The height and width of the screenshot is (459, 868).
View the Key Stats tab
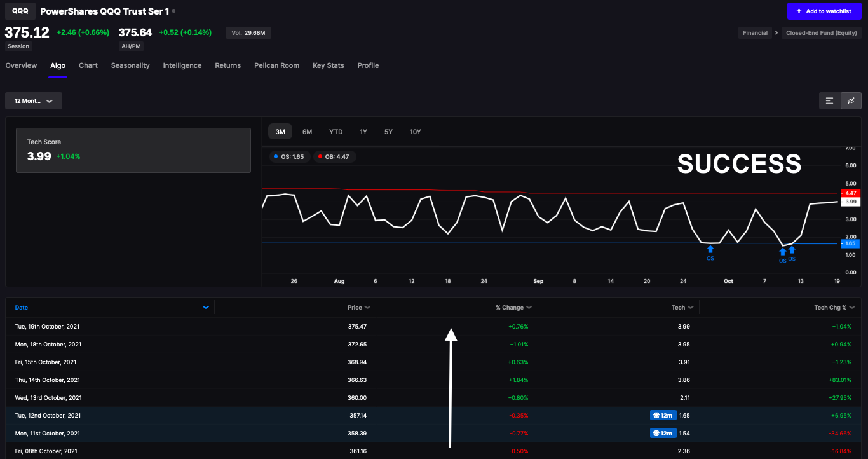pos(329,65)
